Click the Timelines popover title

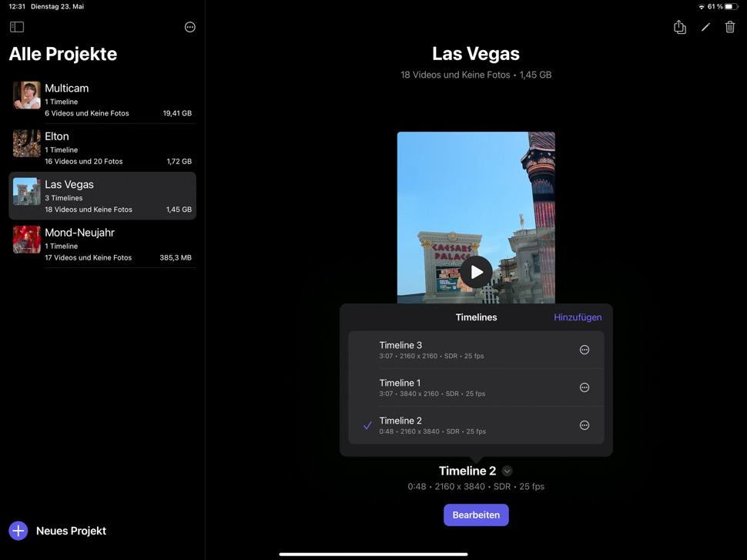click(476, 317)
